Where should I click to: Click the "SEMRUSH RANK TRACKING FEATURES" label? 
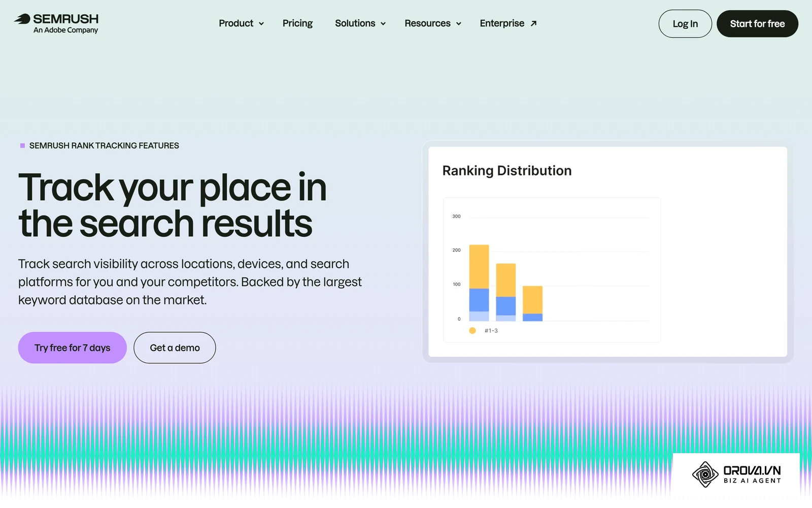(x=104, y=146)
